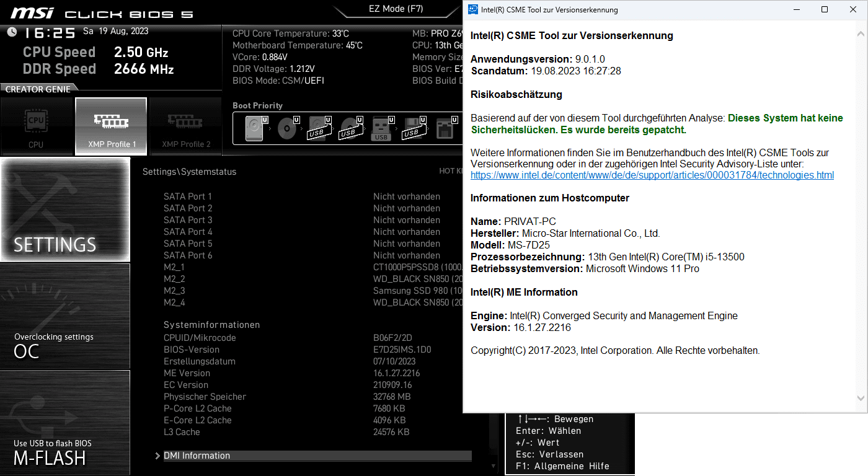
Task: Click the Systeminformationen heading
Action: point(212,325)
